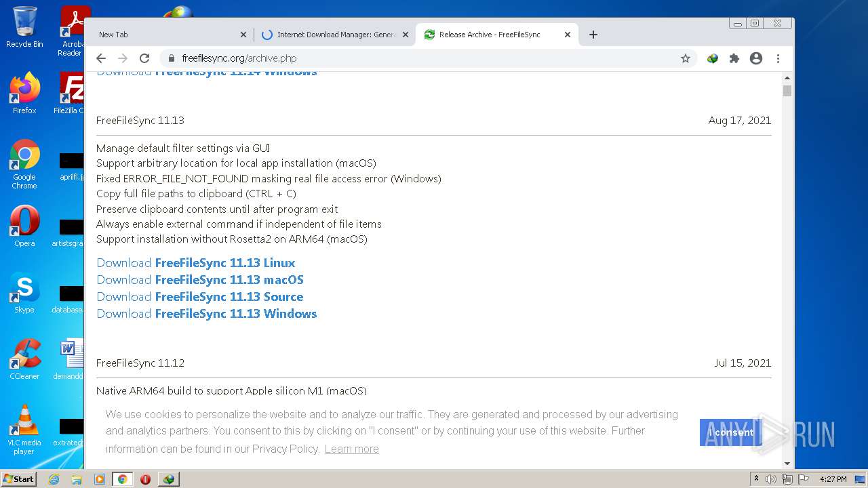Launch Internet Explorer from taskbar
The height and width of the screenshot is (488, 868).
pos(54,479)
